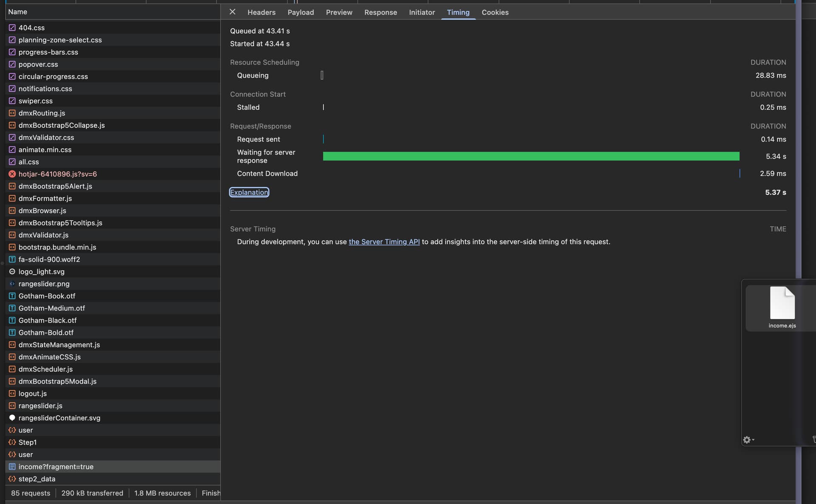Click the Name column header
Image resolution: width=816 pixels, height=504 pixels.
(x=17, y=12)
